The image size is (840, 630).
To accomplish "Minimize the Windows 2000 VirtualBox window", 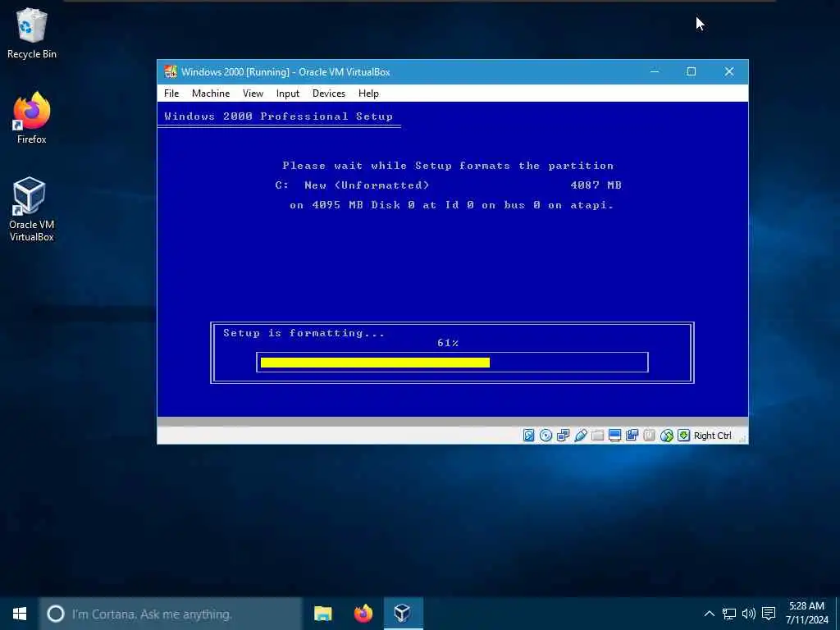I will [x=654, y=72].
